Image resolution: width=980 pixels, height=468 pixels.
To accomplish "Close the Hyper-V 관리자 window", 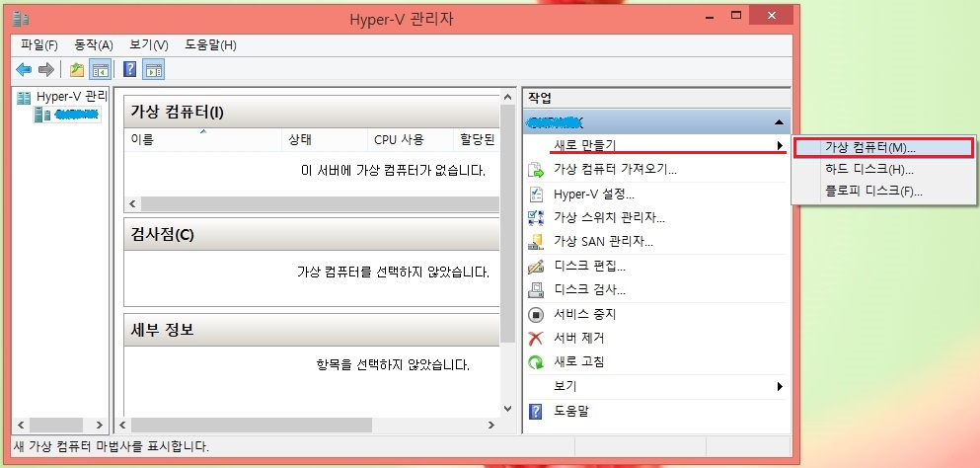I will [771, 15].
